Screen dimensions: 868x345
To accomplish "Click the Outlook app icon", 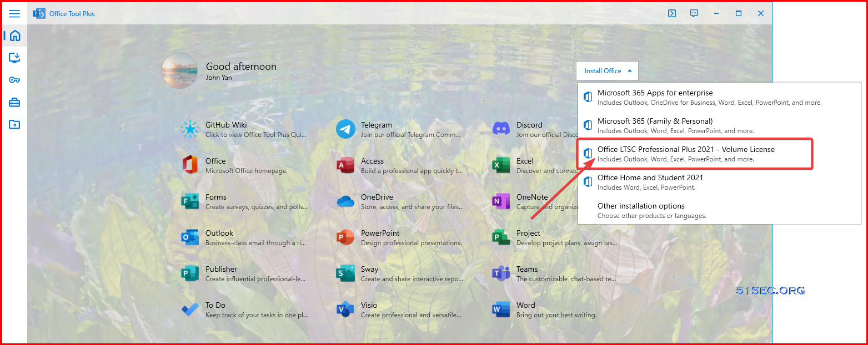I will pos(190,237).
